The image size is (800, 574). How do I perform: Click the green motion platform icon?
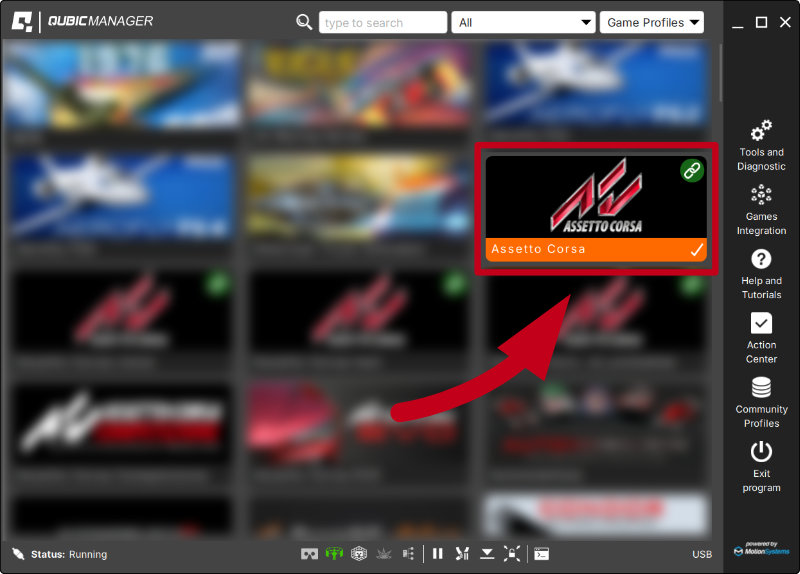pyautogui.click(x=334, y=554)
